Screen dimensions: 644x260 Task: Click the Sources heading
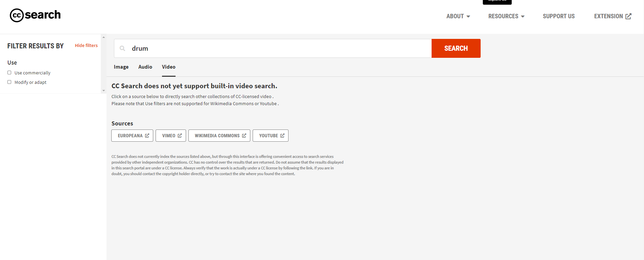tap(122, 123)
